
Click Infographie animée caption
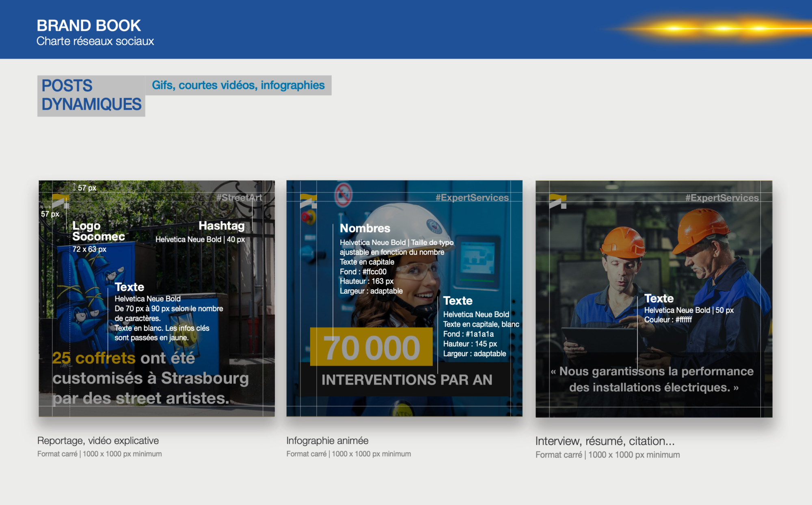[327, 441]
